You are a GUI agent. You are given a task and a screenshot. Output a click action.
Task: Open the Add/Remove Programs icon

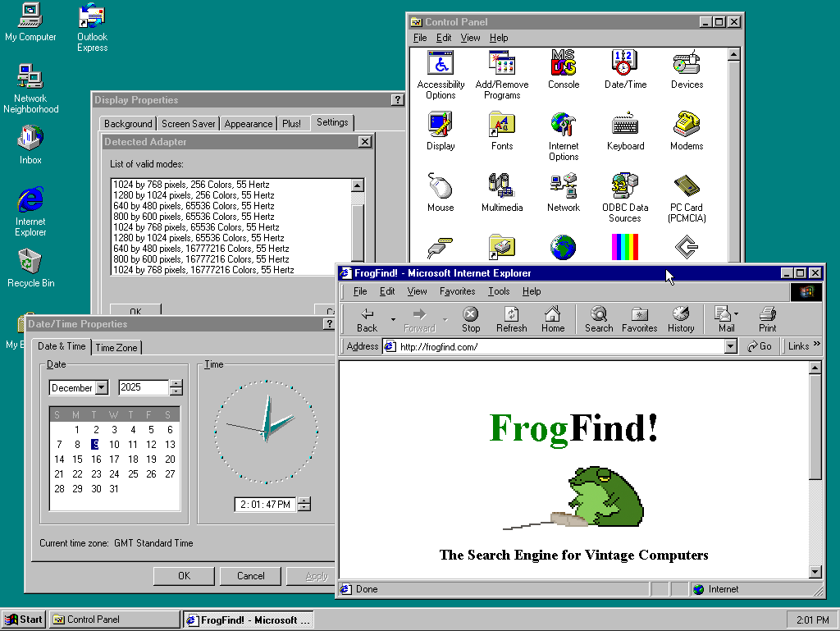pos(502,64)
